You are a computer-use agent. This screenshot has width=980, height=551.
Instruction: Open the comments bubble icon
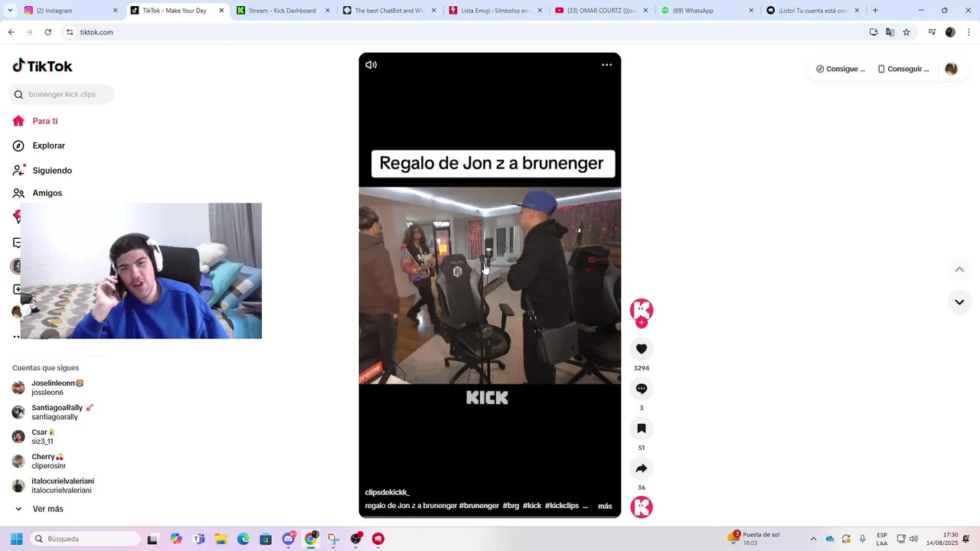pos(642,389)
